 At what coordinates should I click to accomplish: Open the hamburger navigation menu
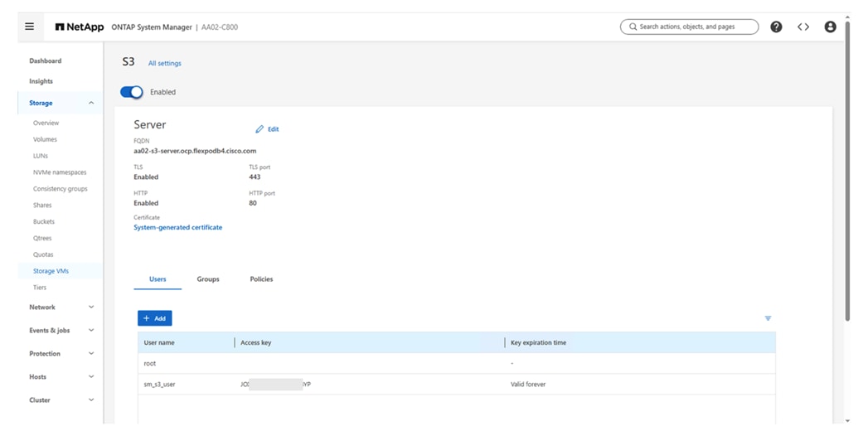(x=30, y=27)
